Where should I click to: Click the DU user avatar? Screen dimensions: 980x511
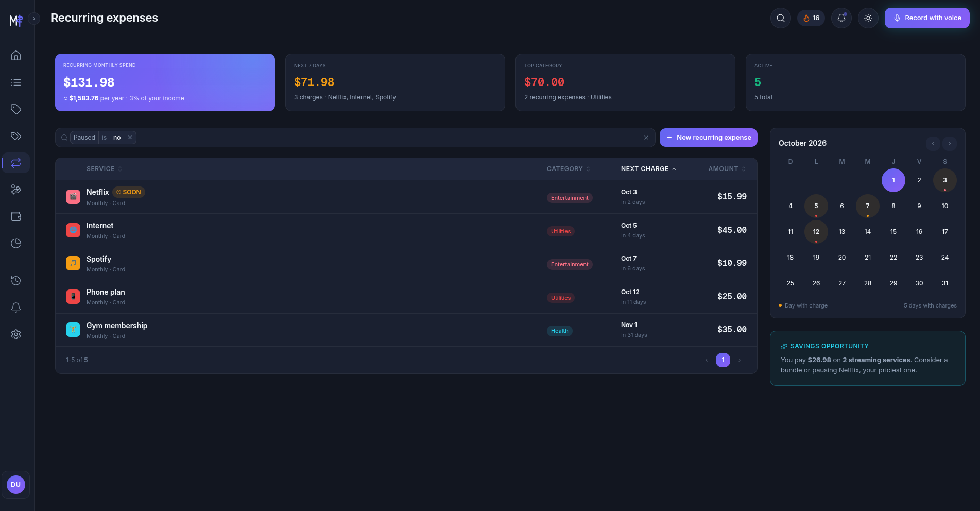click(x=16, y=485)
